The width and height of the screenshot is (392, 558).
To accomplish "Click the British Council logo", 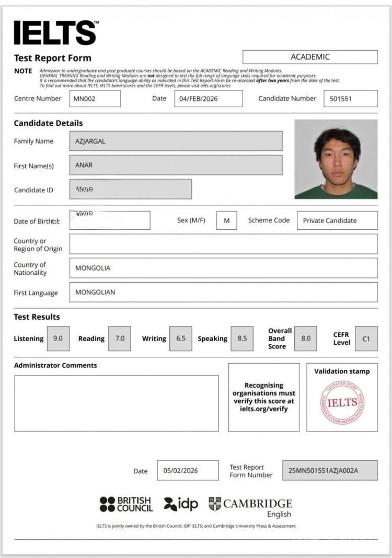I will [x=126, y=504].
